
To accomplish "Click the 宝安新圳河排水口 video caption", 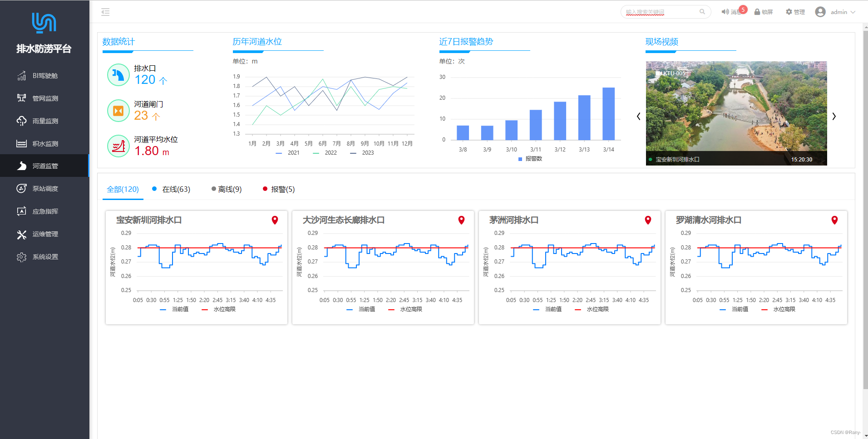I will [x=677, y=160].
